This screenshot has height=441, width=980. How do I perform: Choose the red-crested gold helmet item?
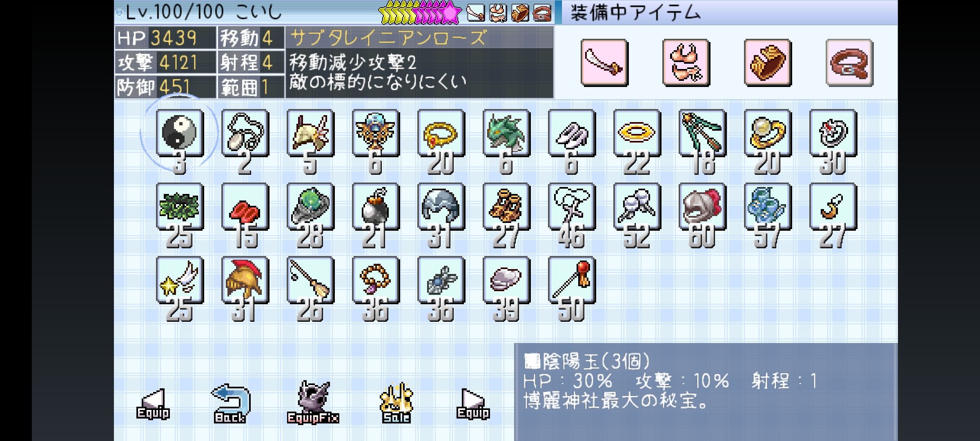(245, 280)
